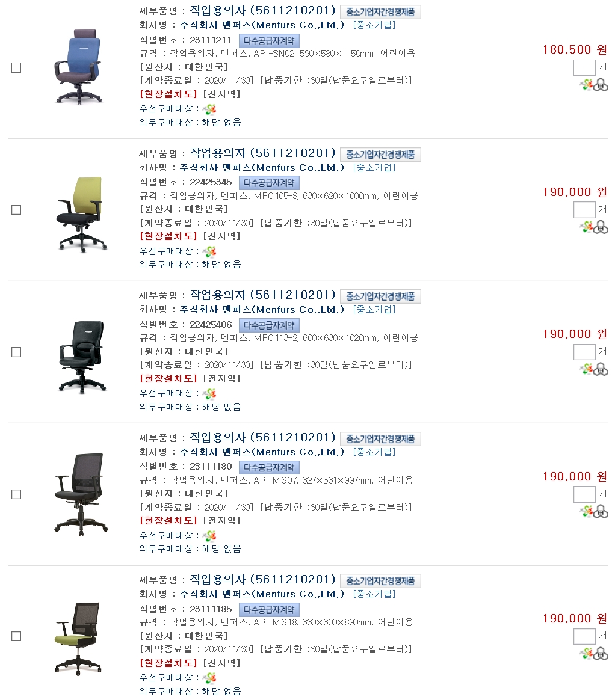Click the green certification icon for the ARI-MS07 chair

(586, 511)
